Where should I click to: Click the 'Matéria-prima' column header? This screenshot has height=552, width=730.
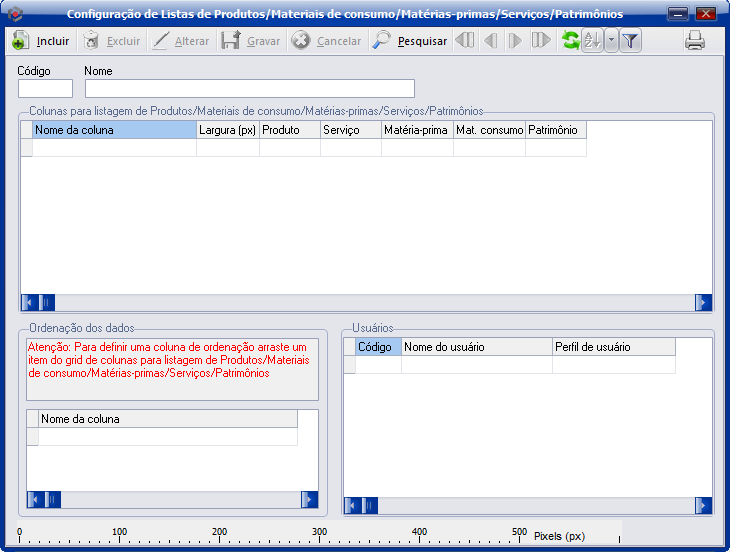coord(417,130)
